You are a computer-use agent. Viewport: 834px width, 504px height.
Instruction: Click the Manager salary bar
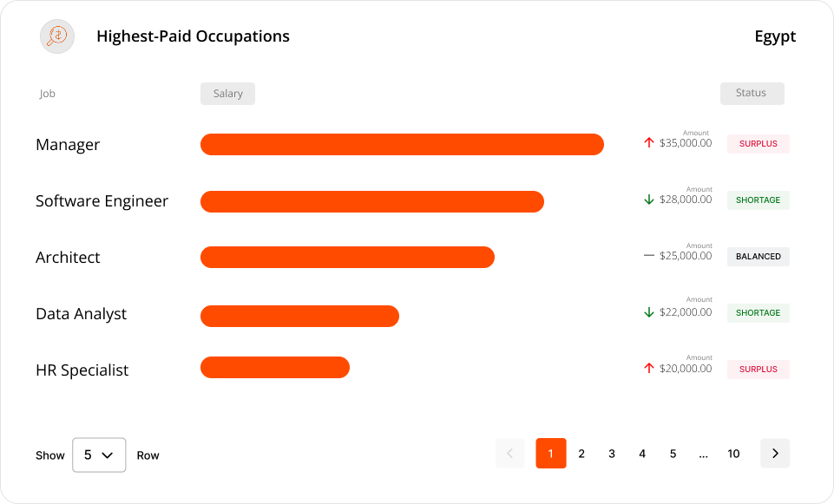pos(402,145)
